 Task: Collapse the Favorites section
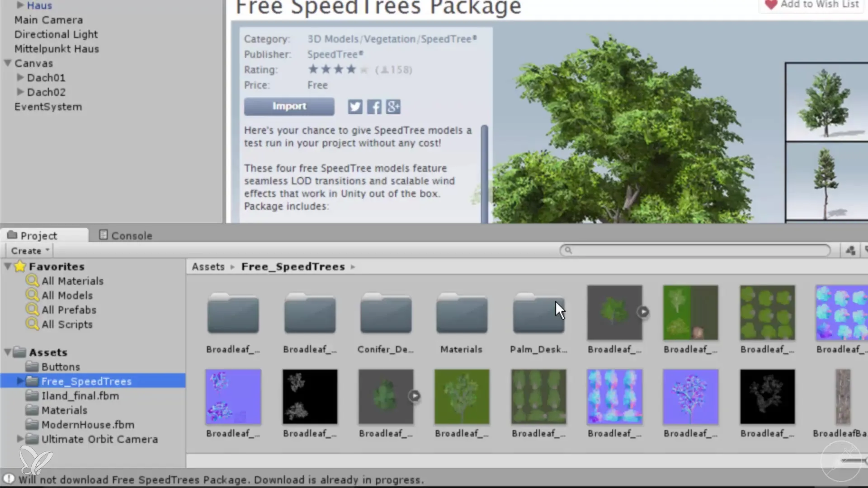[8, 266]
